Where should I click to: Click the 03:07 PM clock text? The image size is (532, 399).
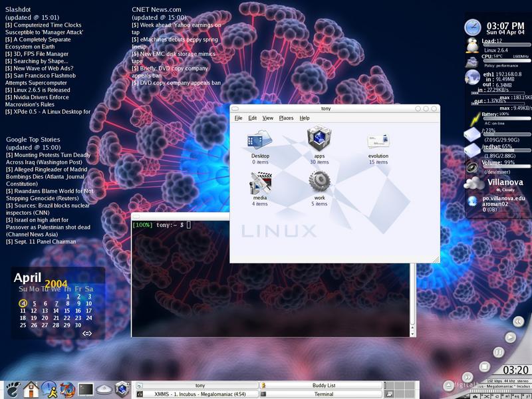(505, 26)
